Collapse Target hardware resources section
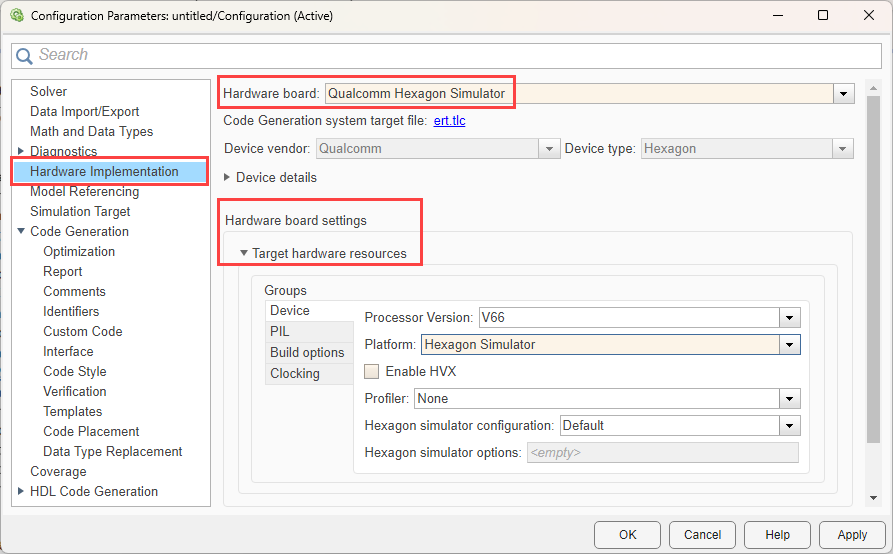The height and width of the screenshot is (554, 893). tap(244, 253)
